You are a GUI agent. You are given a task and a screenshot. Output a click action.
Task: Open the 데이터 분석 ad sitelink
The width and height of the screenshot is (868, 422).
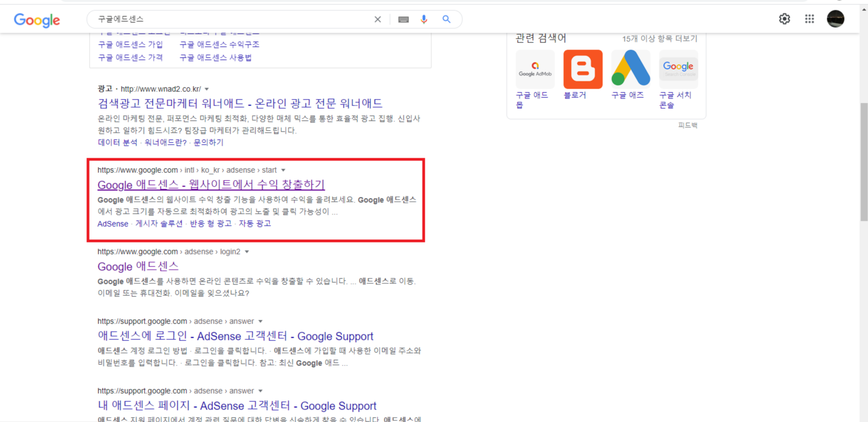click(117, 142)
